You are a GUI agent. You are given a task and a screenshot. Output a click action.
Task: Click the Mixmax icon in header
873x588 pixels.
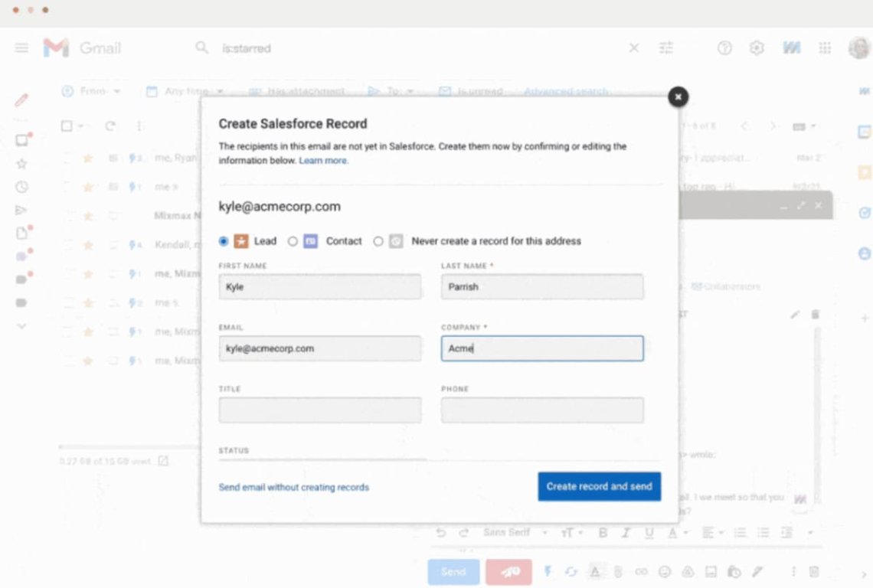[x=791, y=48]
